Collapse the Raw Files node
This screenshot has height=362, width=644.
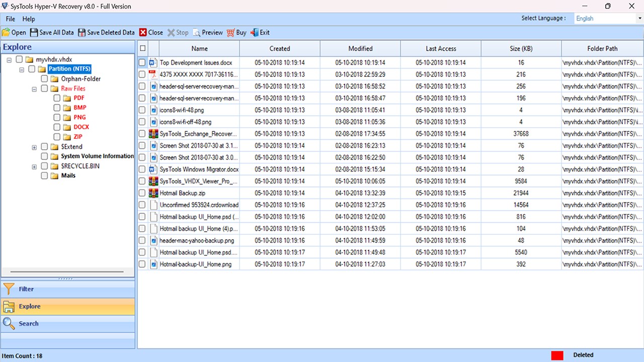click(34, 89)
